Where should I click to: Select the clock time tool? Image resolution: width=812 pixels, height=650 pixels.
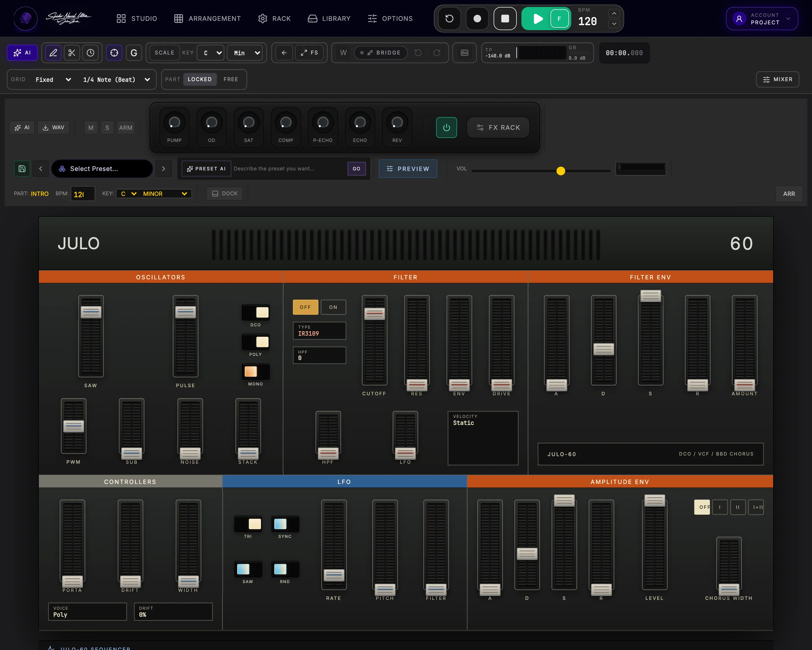pos(90,53)
